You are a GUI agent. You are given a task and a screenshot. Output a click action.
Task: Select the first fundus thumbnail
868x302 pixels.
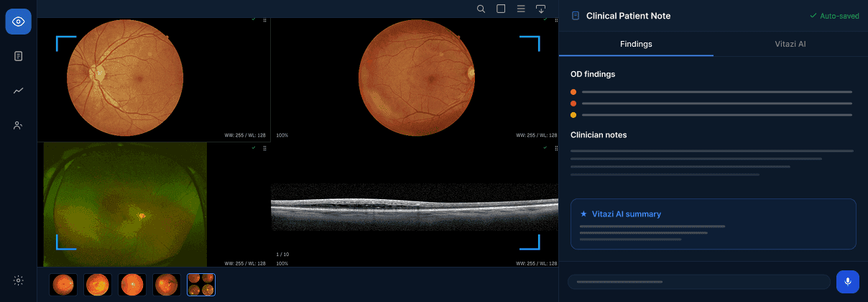(63, 285)
